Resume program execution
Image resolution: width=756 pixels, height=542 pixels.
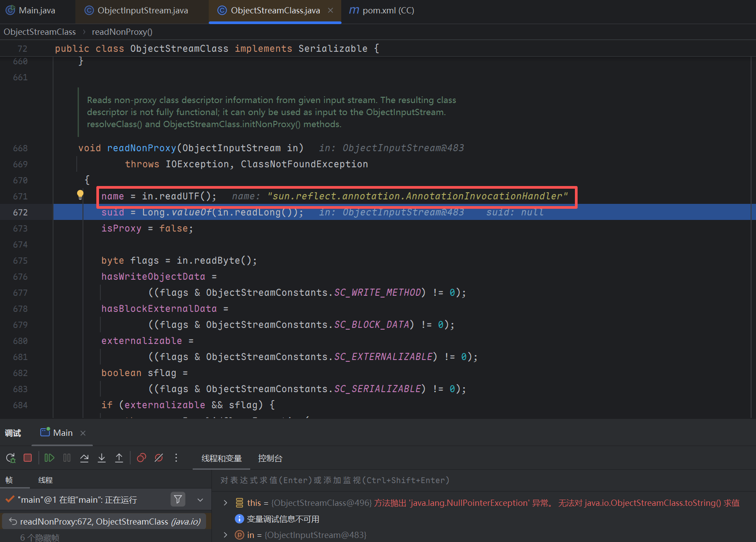point(50,458)
